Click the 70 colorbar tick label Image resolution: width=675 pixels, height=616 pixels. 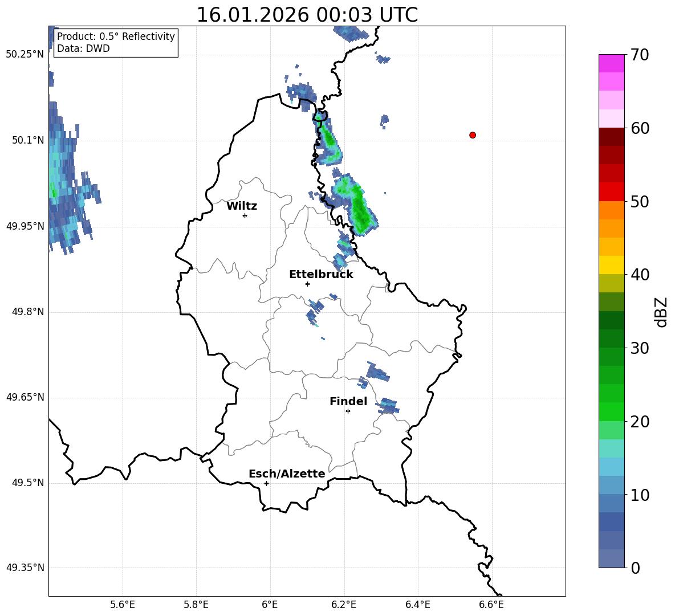click(639, 55)
